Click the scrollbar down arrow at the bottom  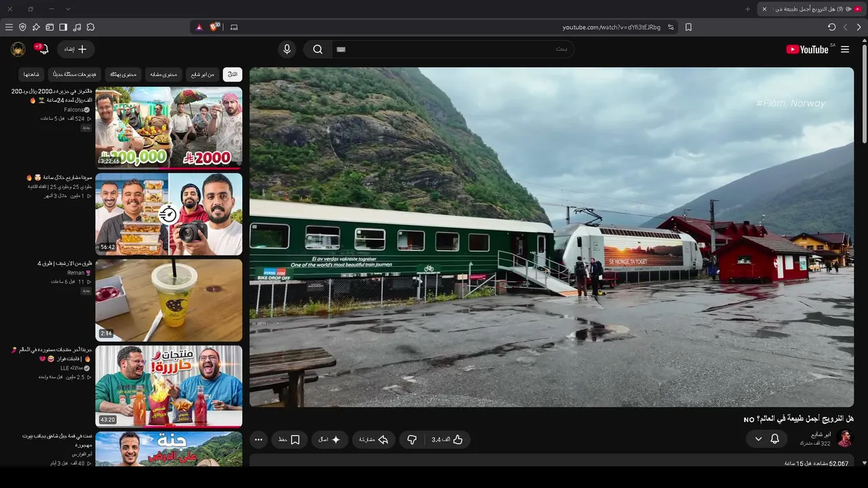pyautogui.click(x=864, y=463)
